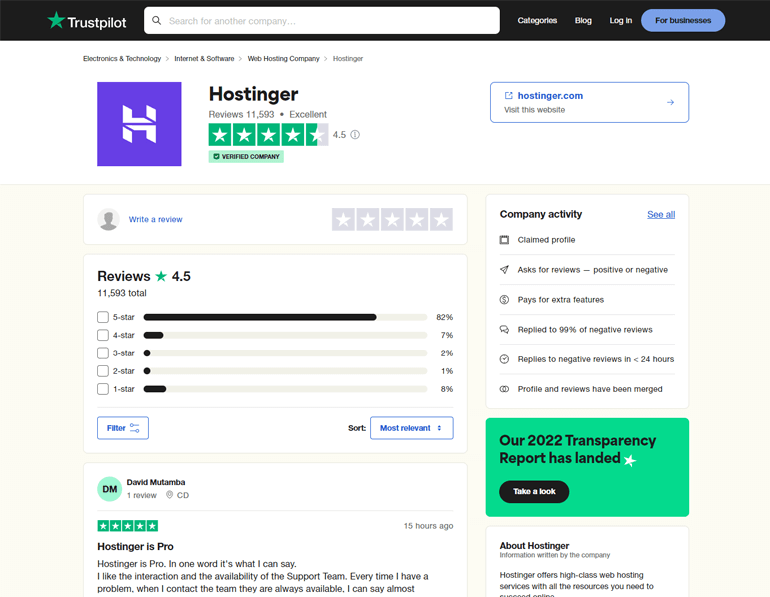Open the Filter options button
770x597 pixels.
click(123, 428)
